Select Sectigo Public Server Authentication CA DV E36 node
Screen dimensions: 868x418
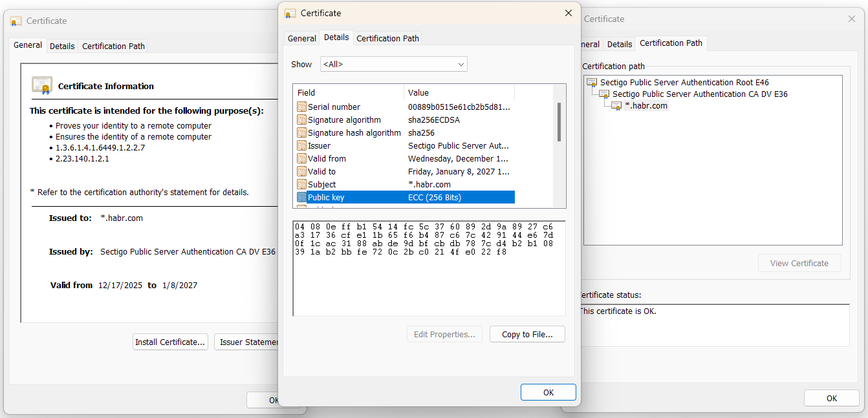coord(700,94)
